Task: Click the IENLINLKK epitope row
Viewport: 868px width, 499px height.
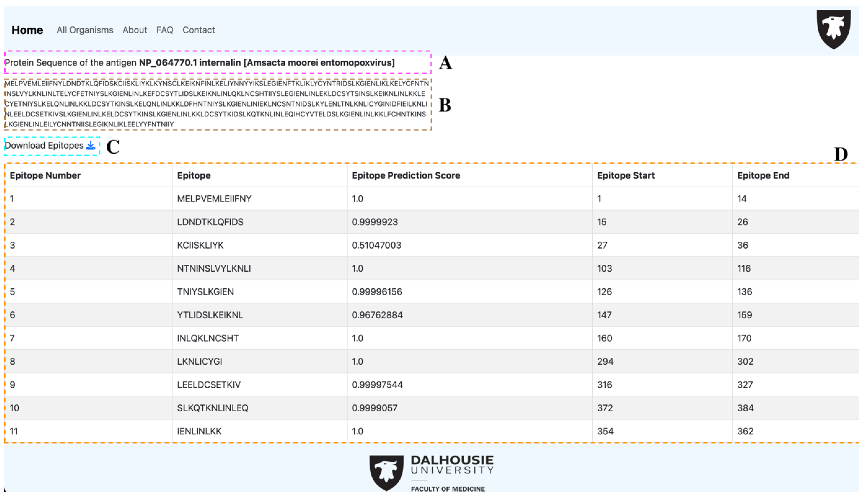Action: coord(199,431)
